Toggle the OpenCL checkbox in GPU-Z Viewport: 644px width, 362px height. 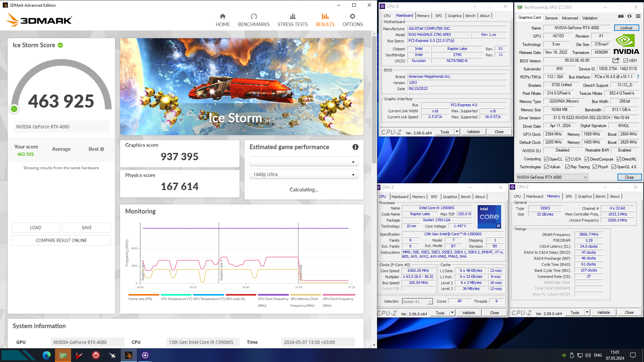coord(546,159)
